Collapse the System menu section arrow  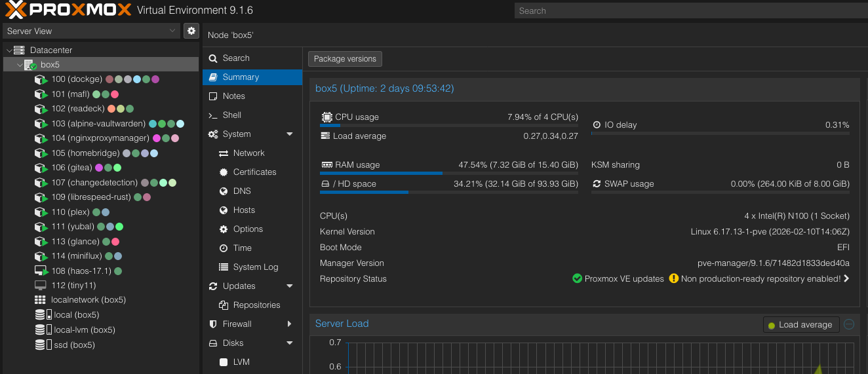(x=290, y=134)
